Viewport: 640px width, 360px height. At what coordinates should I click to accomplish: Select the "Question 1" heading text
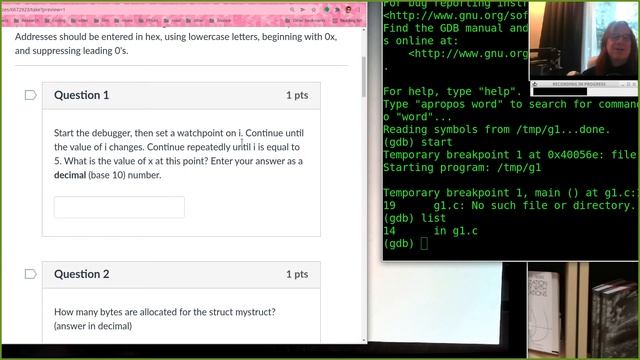click(82, 95)
